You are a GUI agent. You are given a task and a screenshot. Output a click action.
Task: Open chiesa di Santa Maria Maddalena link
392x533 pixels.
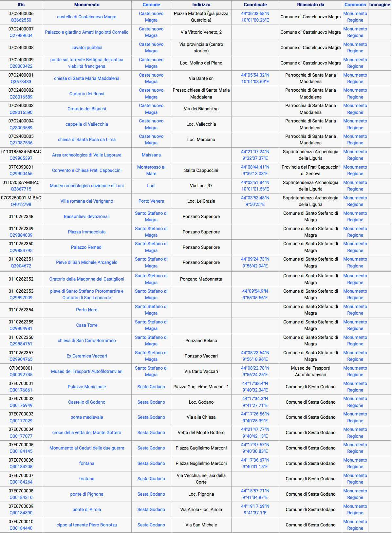(87, 78)
